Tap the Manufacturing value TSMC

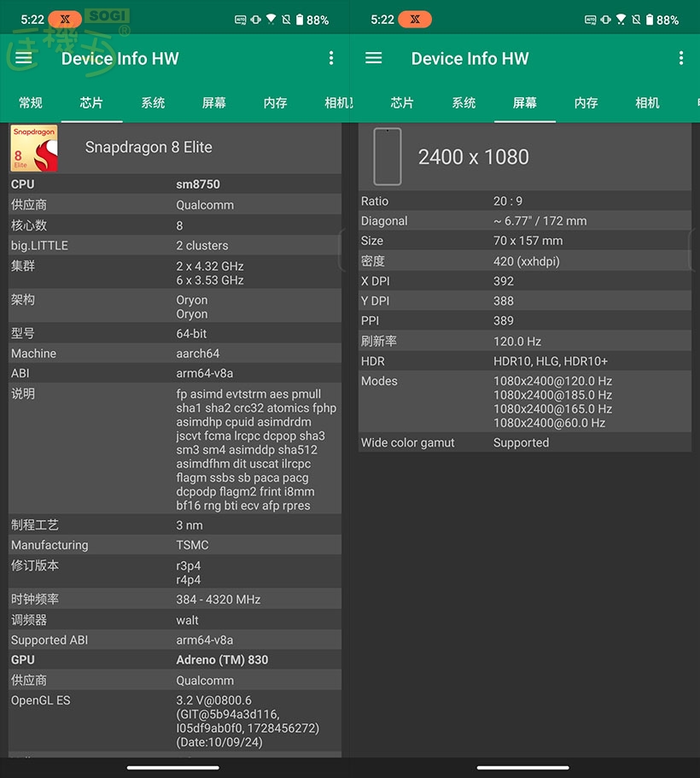pos(192,545)
